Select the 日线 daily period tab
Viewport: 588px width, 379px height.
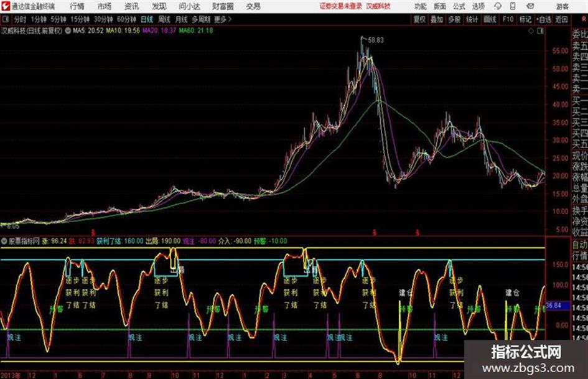click(x=147, y=19)
